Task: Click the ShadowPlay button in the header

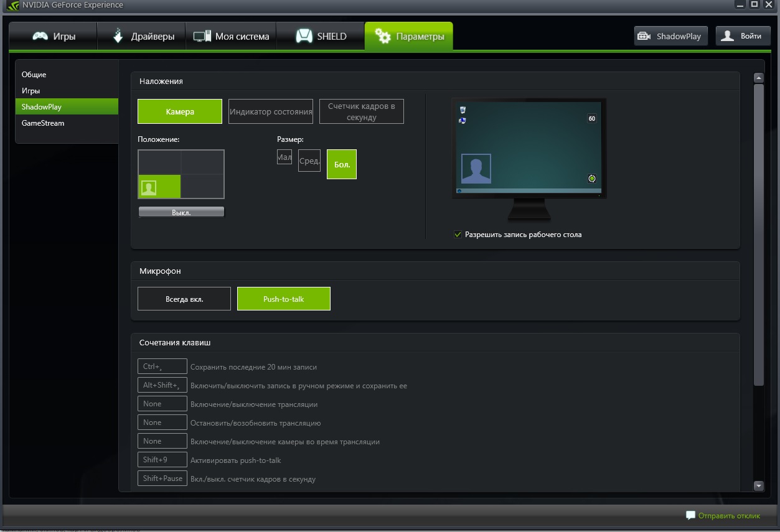Action: (x=672, y=36)
